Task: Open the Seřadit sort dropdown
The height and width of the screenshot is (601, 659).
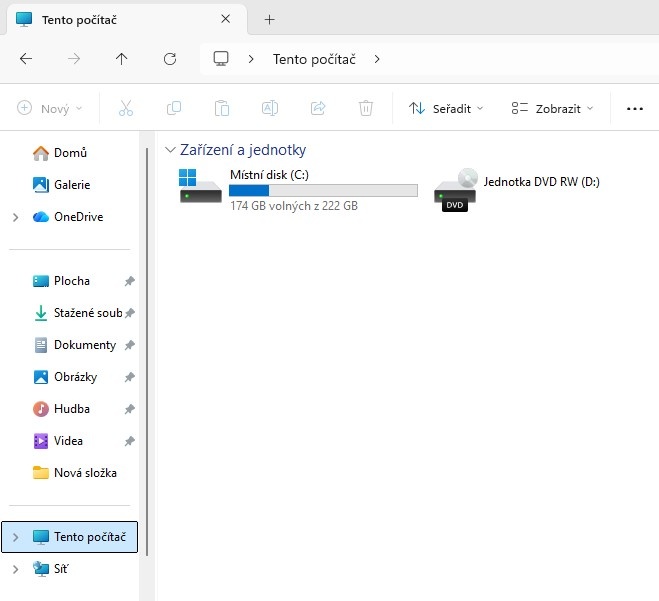Action: [x=446, y=108]
